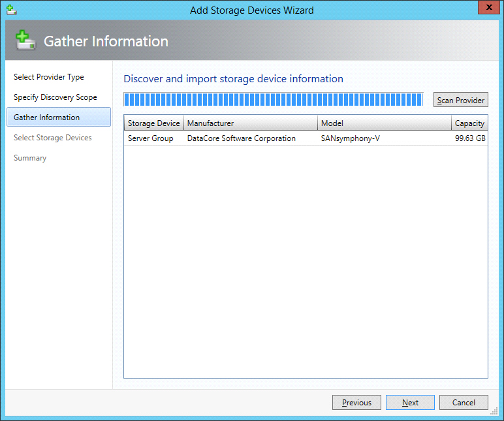Go back with the Previous button
Image resolution: width=504 pixels, height=421 pixels.
[x=356, y=403]
